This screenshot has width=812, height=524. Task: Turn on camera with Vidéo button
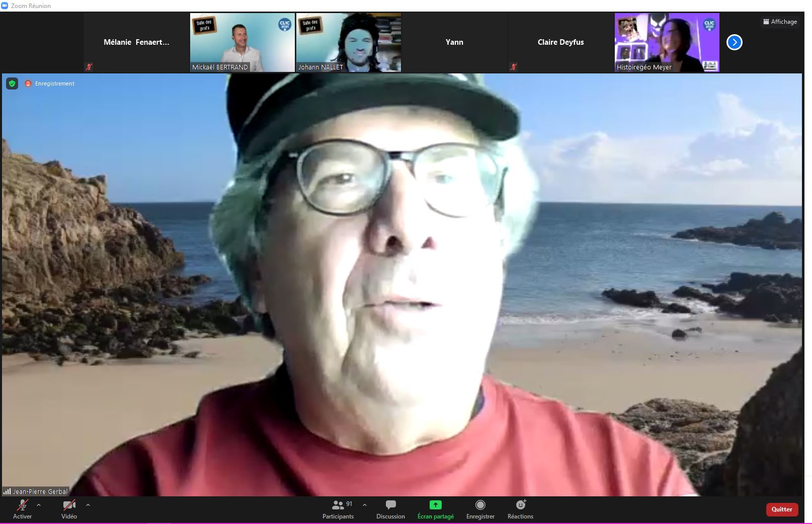(x=69, y=509)
